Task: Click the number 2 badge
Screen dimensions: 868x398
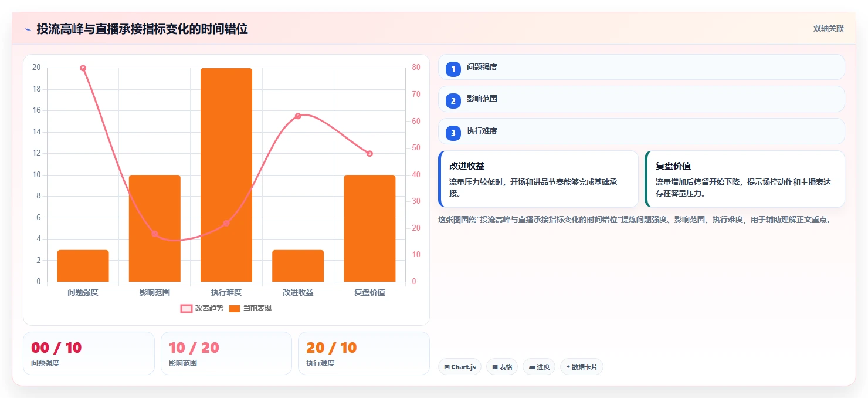Action: (453, 101)
